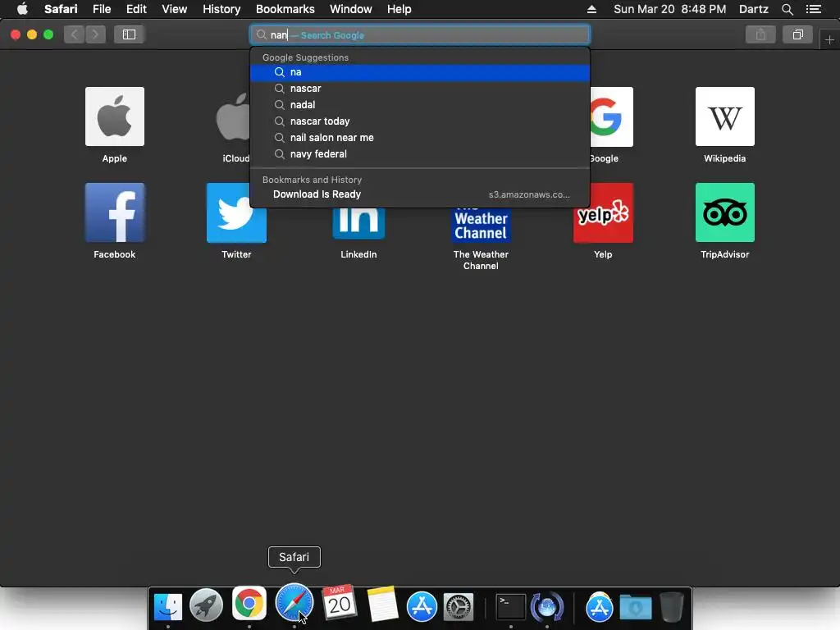The height and width of the screenshot is (630, 840).
Task: Open the Help menu
Action: tap(399, 9)
